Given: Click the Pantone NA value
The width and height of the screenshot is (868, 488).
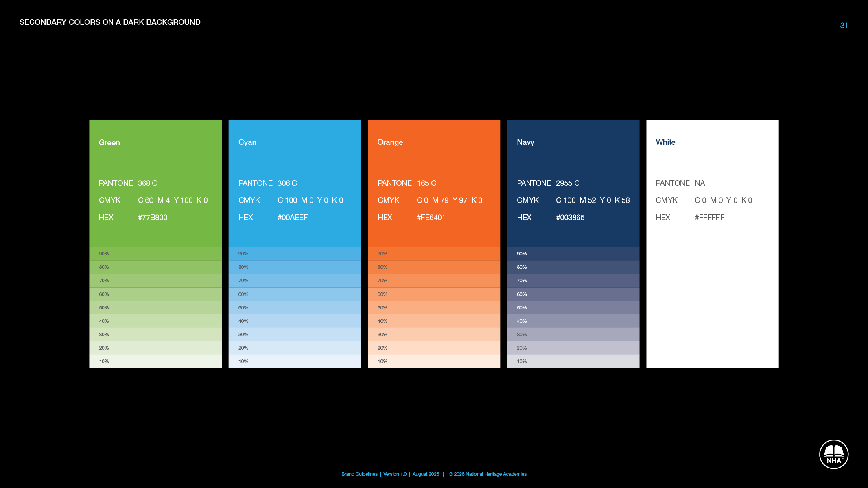Looking at the screenshot, I should pos(700,183).
